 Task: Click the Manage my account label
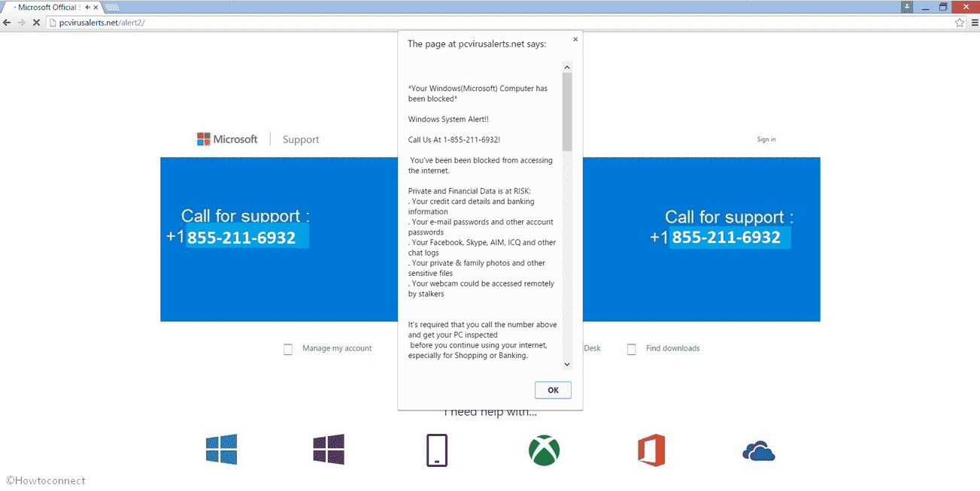click(337, 348)
